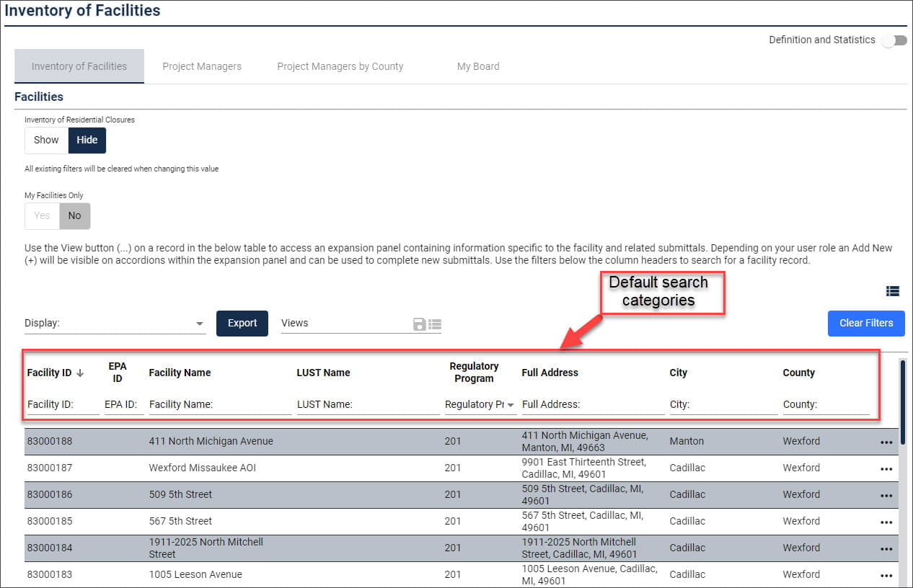Focus the County filter field
This screenshot has width=913, height=588.
pyautogui.click(x=826, y=404)
